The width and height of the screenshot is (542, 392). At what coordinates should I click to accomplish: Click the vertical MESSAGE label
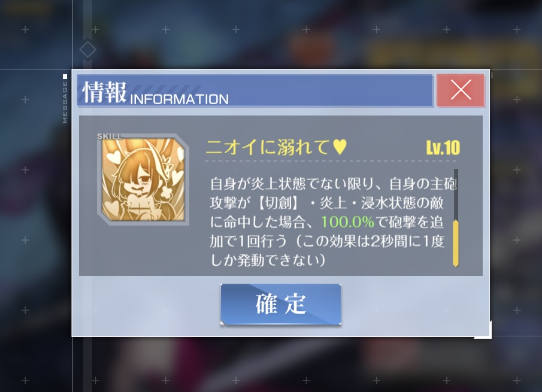point(65,102)
